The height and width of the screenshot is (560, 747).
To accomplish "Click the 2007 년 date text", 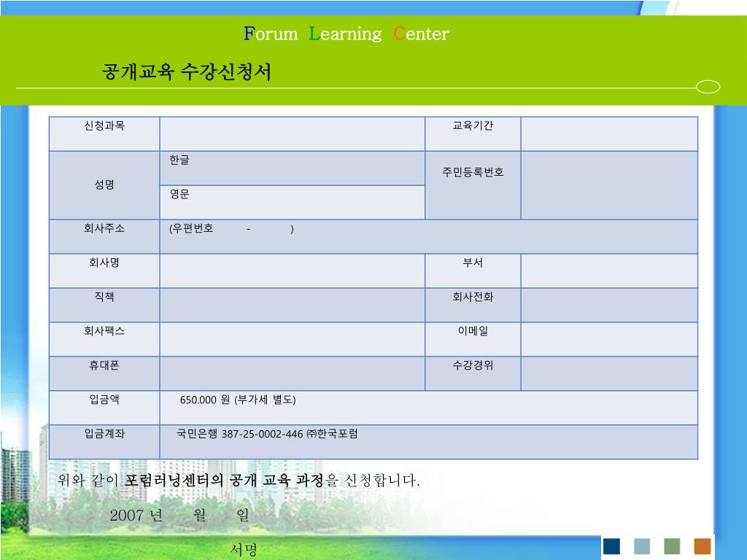I will (136, 515).
